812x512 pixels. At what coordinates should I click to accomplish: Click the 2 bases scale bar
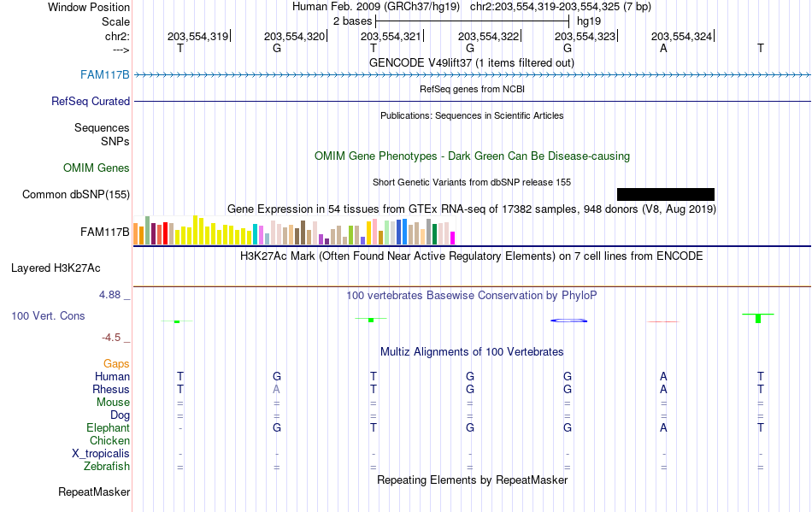[472, 21]
